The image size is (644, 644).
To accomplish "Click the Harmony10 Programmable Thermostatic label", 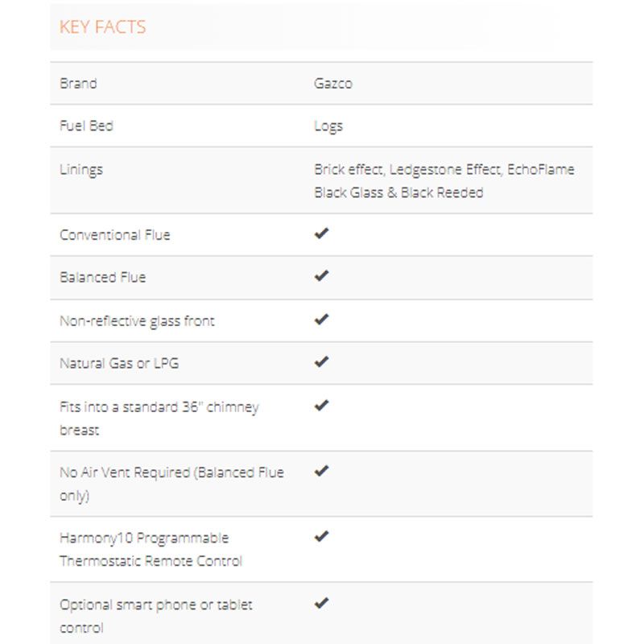I will pyautogui.click(x=151, y=549).
